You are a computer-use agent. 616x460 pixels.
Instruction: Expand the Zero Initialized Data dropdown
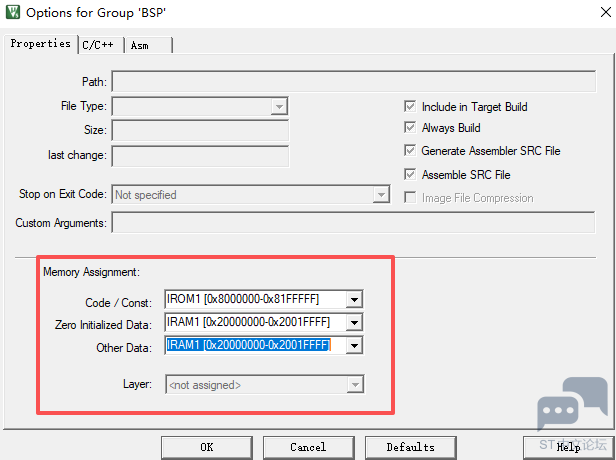point(352,322)
